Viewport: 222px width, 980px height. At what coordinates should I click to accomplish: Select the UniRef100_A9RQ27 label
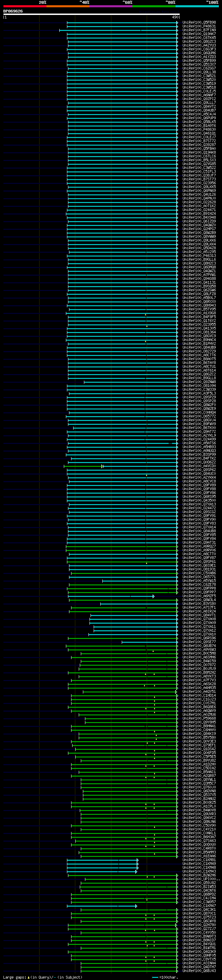click(199, 546)
